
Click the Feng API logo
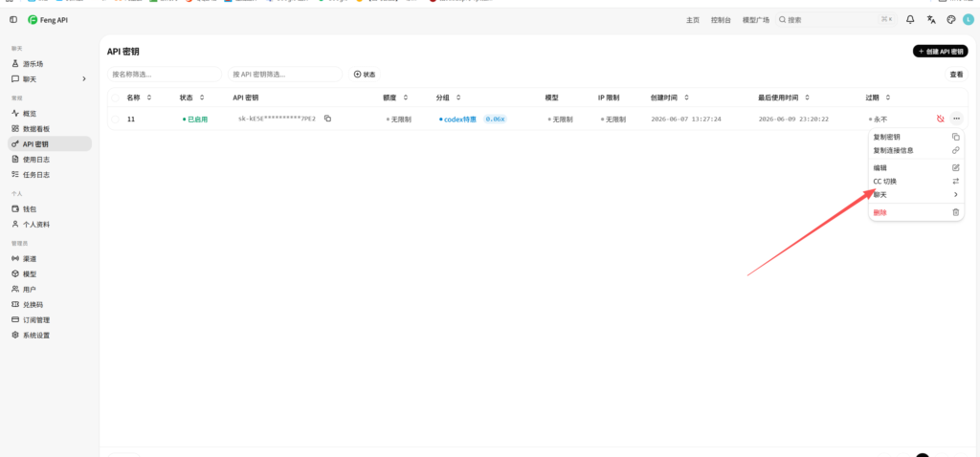[x=48, y=20]
